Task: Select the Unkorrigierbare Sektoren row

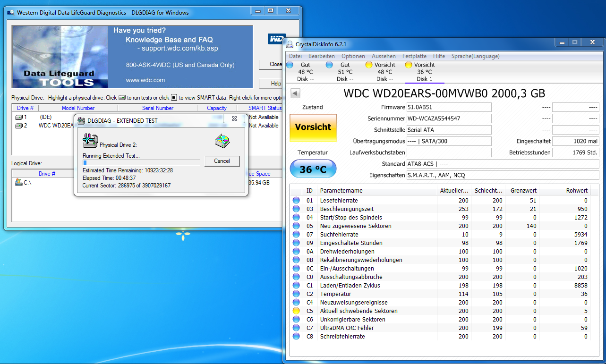Action: pyautogui.click(x=440, y=320)
